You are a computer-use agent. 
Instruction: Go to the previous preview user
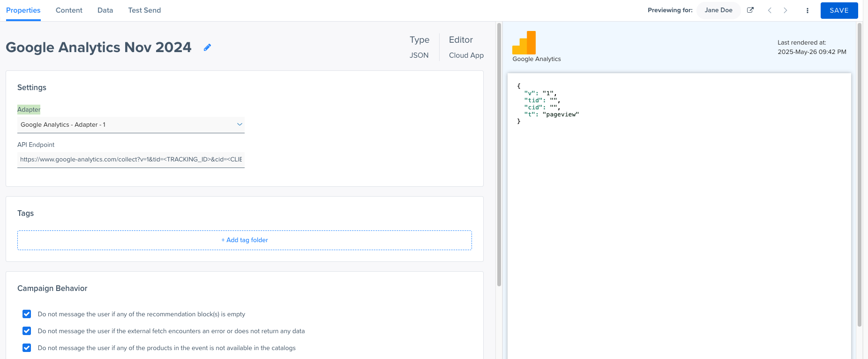pos(770,10)
